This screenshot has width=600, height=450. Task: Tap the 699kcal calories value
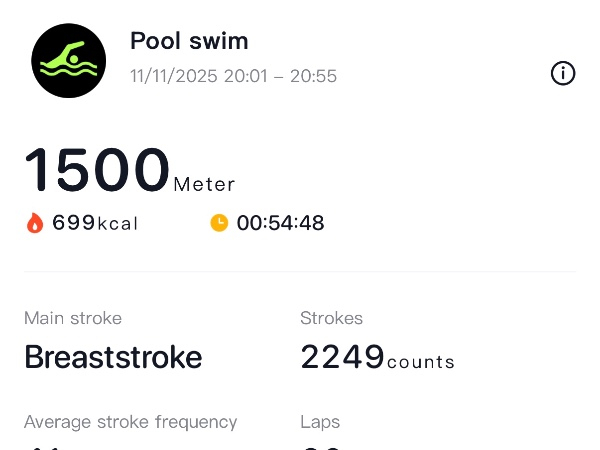pyautogui.click(x=95, y=223)
